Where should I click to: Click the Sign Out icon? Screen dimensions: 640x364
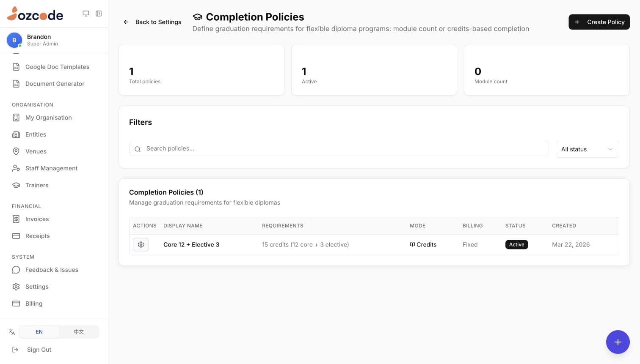click(15, 350)
